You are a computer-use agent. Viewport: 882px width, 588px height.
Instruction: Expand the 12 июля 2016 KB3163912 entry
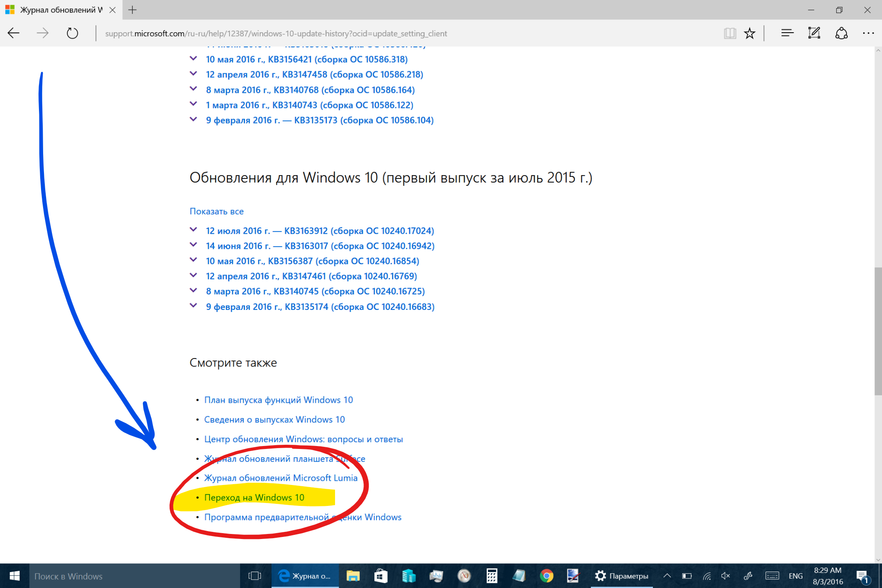(320, 231)
